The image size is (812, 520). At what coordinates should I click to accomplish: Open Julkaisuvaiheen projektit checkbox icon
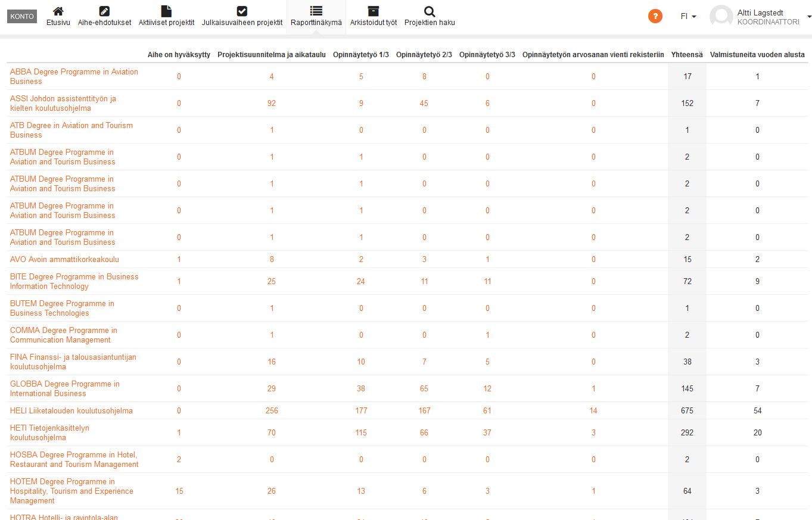242,11
